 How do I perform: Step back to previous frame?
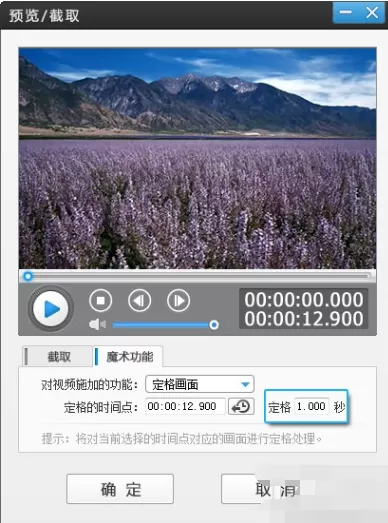[x=139, y=301]
